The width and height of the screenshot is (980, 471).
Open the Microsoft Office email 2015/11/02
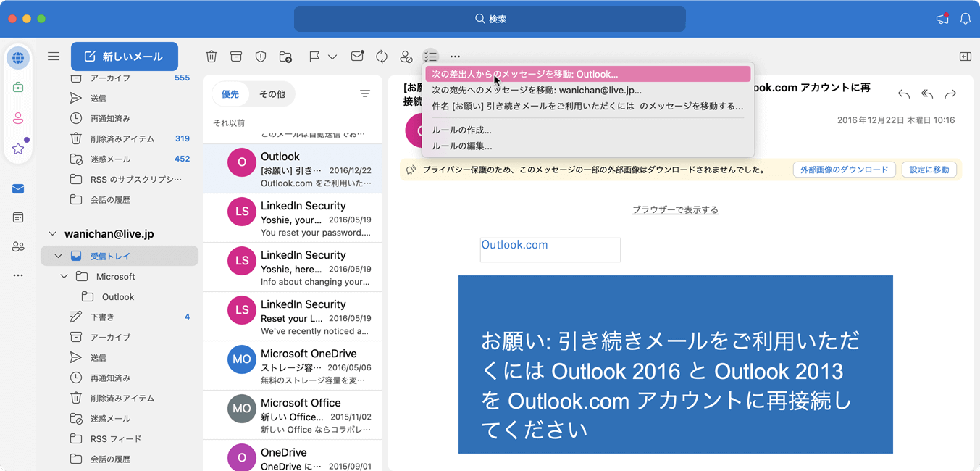pyautogui.click(x=293, y=414)
